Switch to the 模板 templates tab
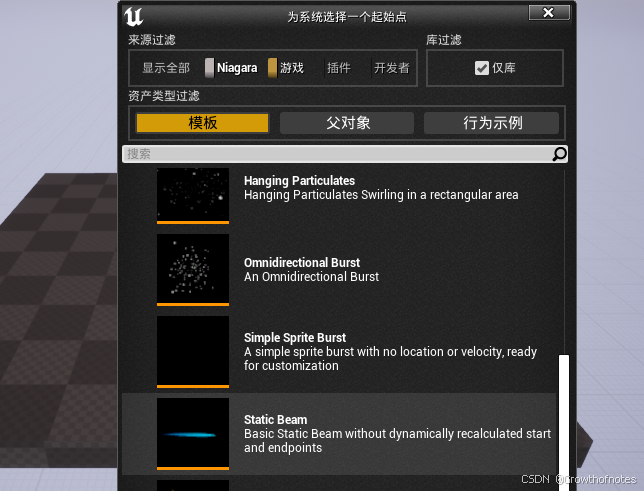 tap(202, 123)
